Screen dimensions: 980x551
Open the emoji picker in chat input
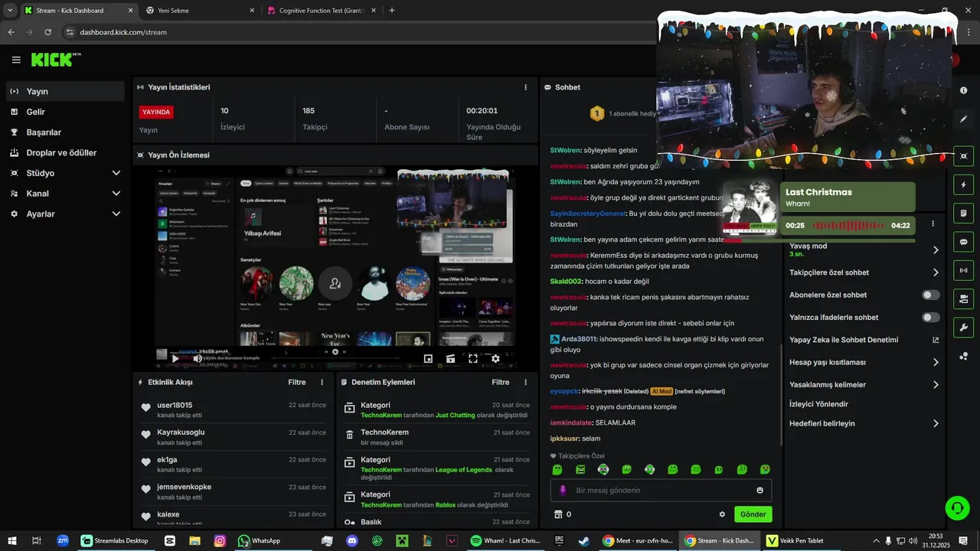[759, 491]
